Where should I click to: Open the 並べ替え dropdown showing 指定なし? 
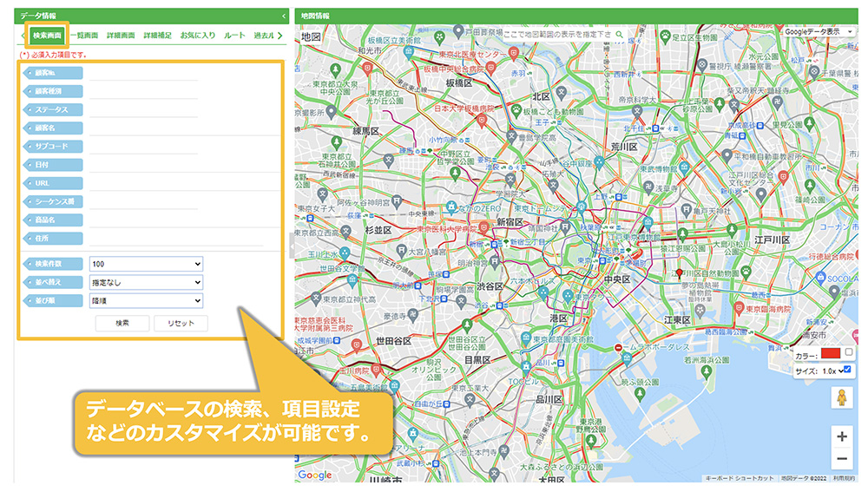coord(146,282)
